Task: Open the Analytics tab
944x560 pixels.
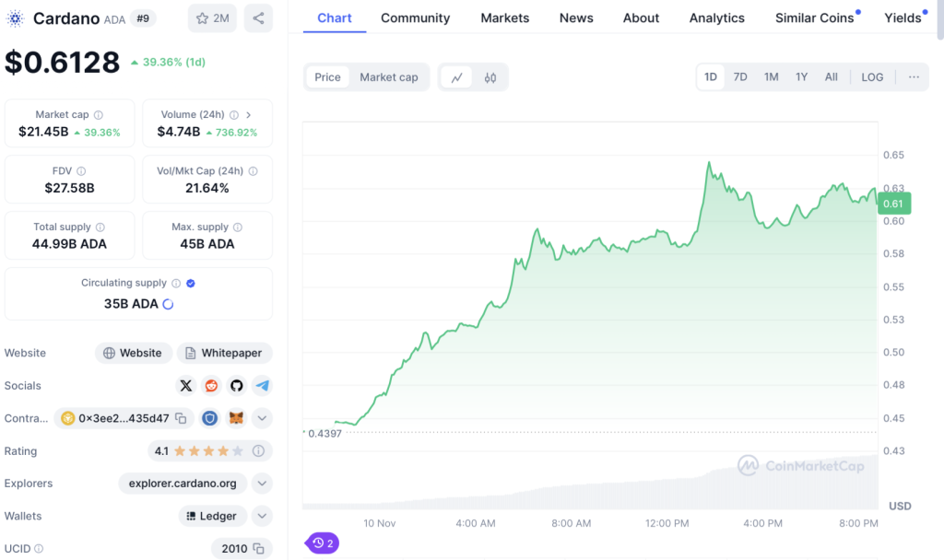Action: coord(717,18)
